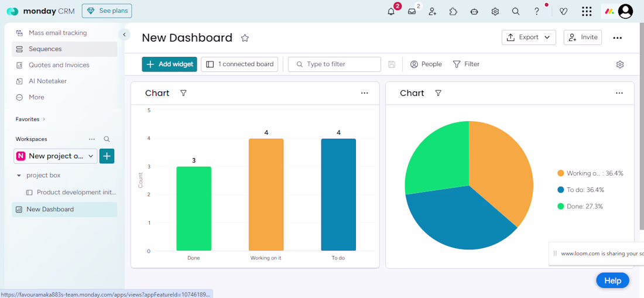The image size is (644, 298).
Task: Open the workspace selector dropdown
Action: [56, 156]
